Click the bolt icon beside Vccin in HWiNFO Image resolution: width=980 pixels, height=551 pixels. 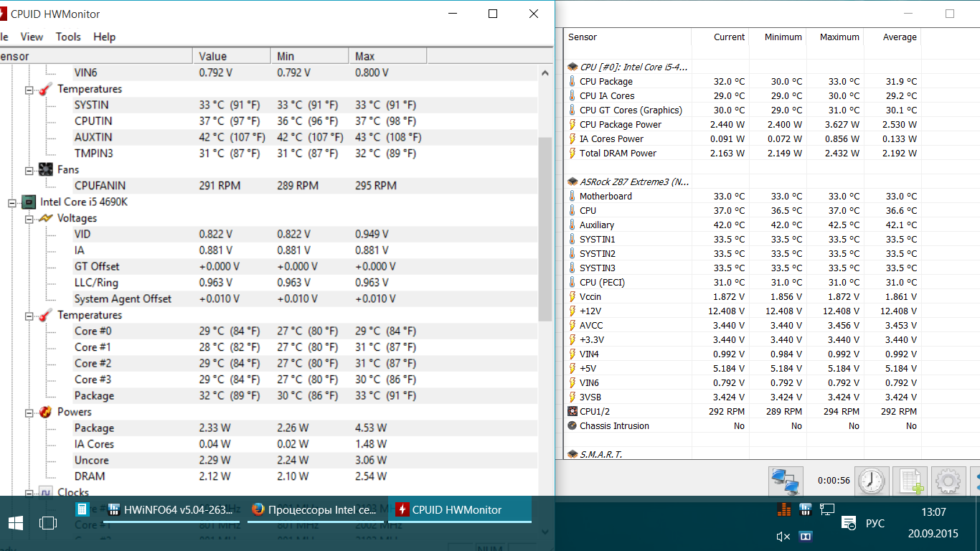[573, 296]
